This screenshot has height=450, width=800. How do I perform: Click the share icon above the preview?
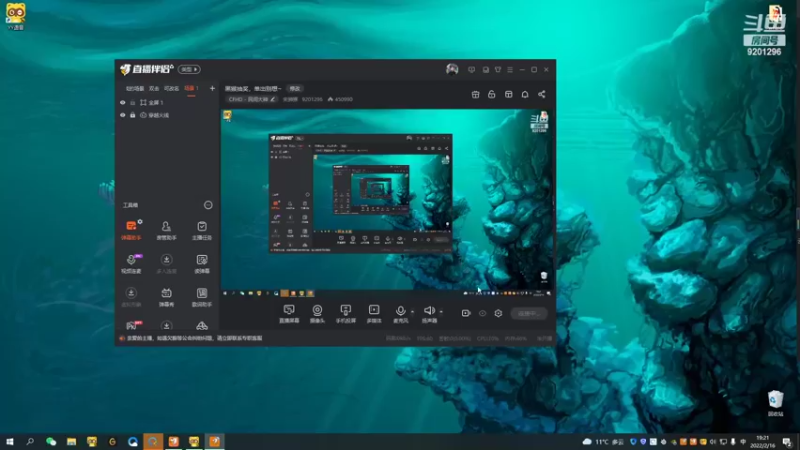(541, 94)
